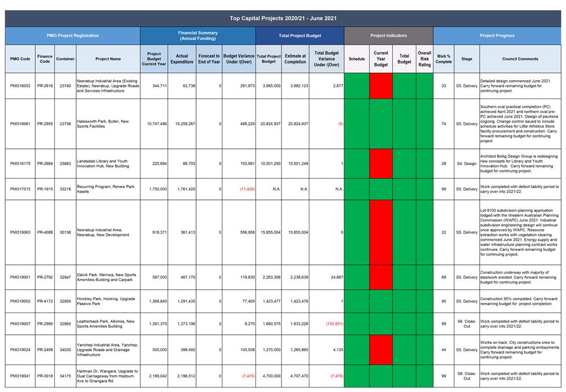
Task: Click the red Current Year Budget cell for PMO16052
Action: pyautogui.click(x=381, y=86)
